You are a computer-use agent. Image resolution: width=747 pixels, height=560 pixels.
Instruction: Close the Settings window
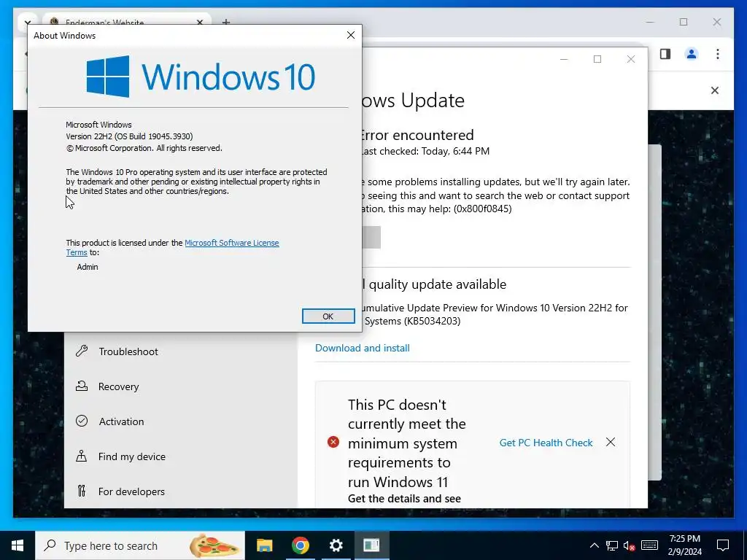[x=631, y=59]
